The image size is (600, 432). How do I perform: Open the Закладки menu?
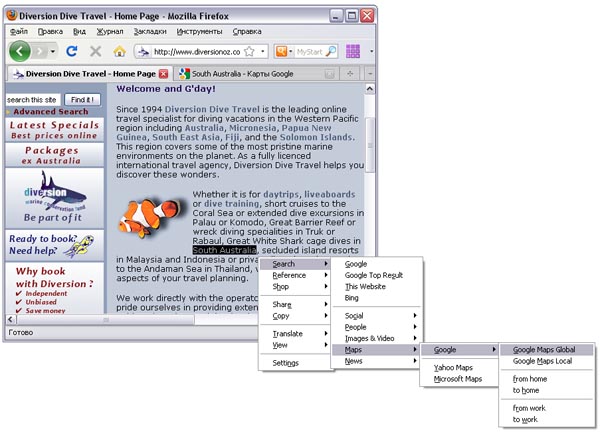tap(150, 31)
